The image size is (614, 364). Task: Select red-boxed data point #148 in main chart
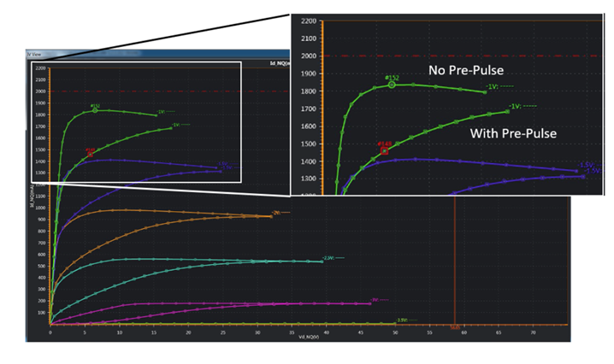click(91, 155)
